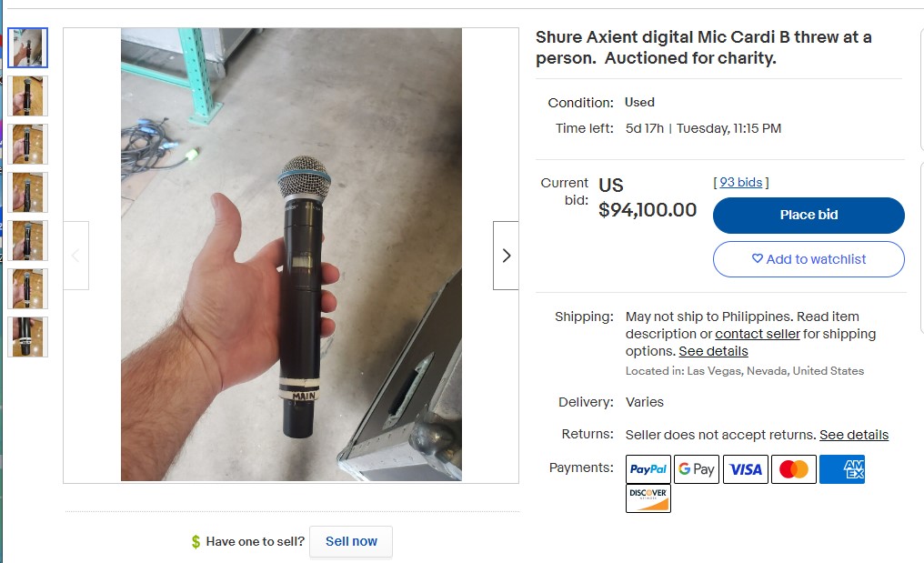Go to previous gallery image arrow
This screenshot has height=563, width=924.
pyautogui.click(x=75, y=256)
